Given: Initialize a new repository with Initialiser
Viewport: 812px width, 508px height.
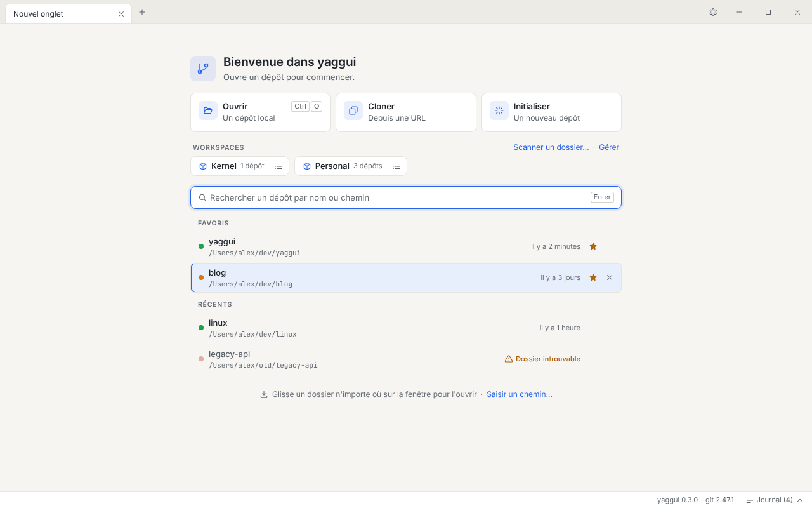Looking at the screenshot, I should tap(551, 112).
